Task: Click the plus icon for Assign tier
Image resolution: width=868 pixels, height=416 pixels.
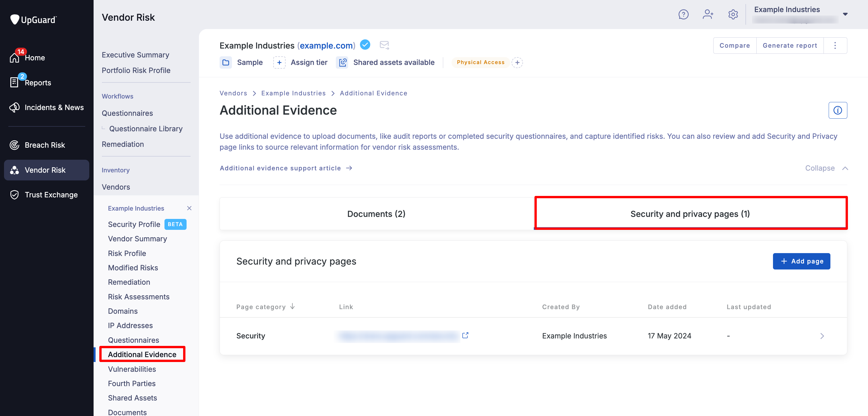Action: tap(279, 62)
